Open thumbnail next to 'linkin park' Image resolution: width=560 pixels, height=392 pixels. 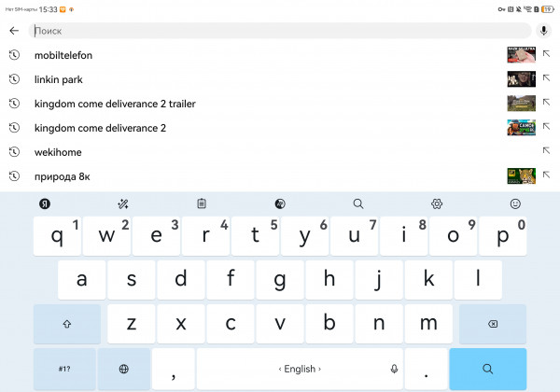point(521,79)
